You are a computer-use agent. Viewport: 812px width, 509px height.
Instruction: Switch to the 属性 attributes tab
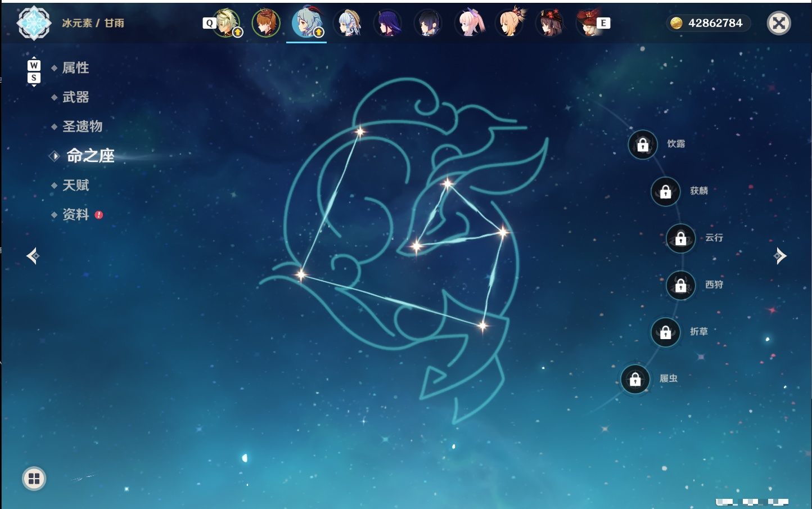point(75,68)
